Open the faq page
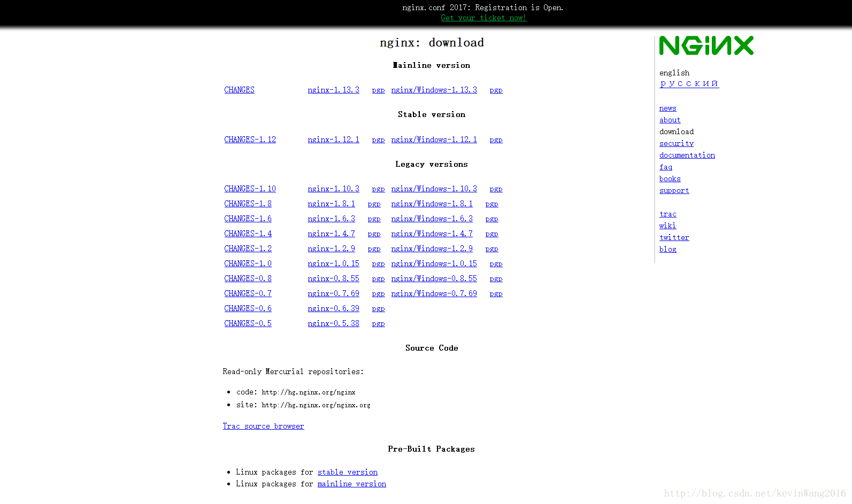This screenshot has width=852, height=504. click(665, 167)
